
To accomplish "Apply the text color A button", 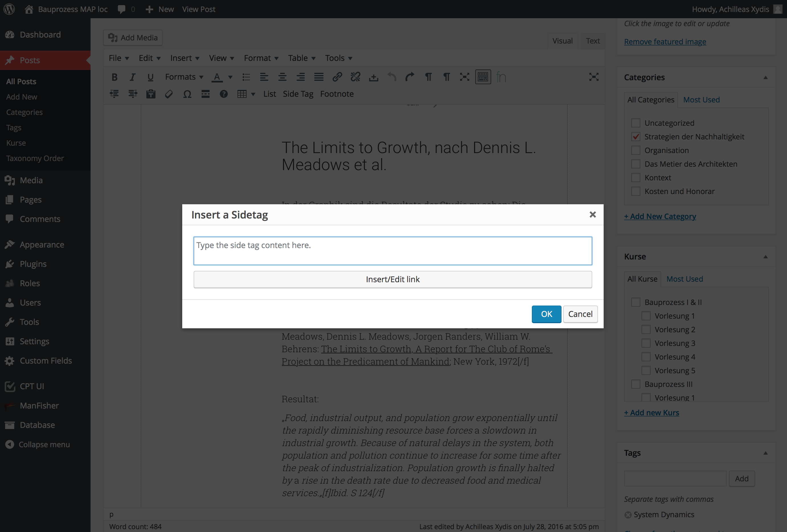I will click(217, 77).
